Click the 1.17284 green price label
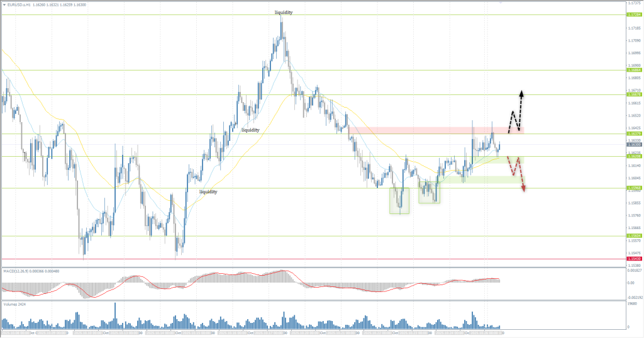Image resolution: width=644 pixels, height=338 pixels. 633,15
